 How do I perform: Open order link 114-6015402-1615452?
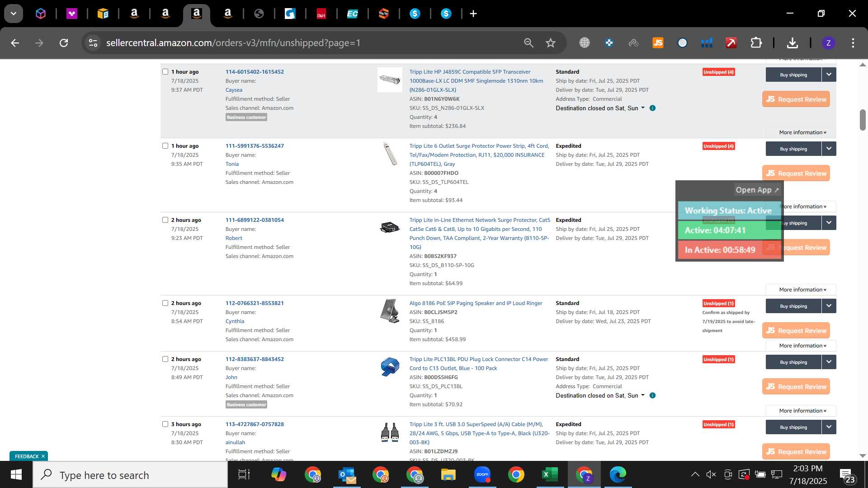[x=255, y=72]
